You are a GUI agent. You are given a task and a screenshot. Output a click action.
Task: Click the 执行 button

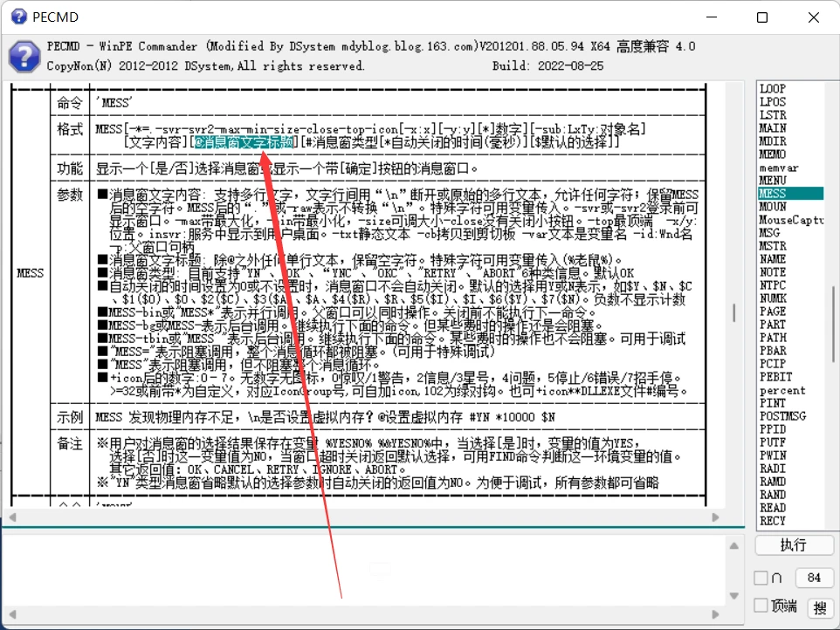[794, 544]
